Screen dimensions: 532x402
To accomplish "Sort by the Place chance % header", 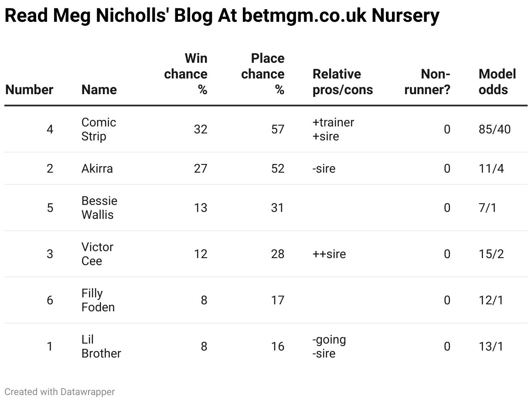I will tap(263, 74).
